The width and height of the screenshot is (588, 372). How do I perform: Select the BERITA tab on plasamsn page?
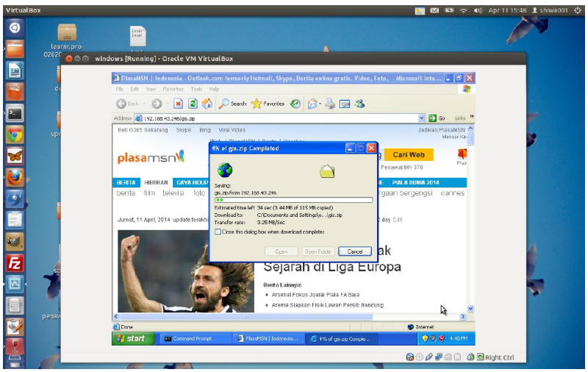point(126,182)
